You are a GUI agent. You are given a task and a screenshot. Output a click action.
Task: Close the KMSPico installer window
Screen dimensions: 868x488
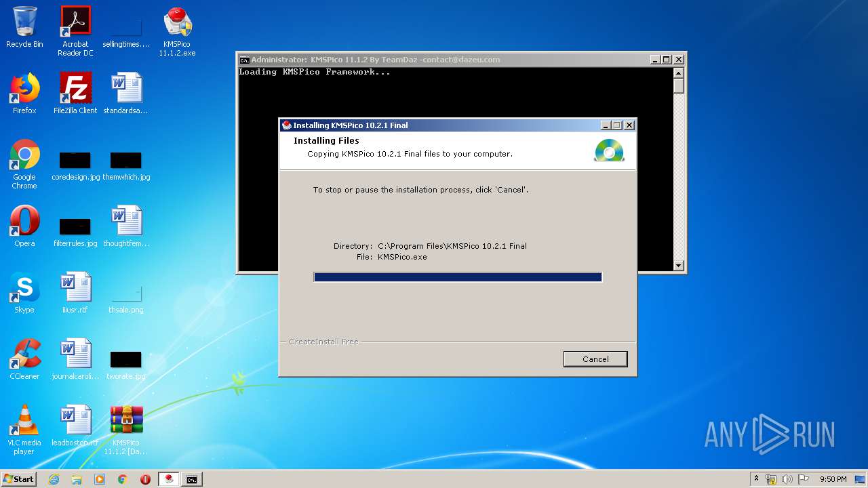(x=629, y=125)
